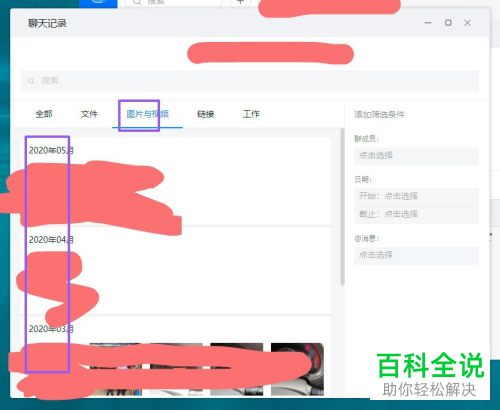Image resolution: width=500 pixels, height=410 pixels.
Task: Open the 工作 tab
Action: (251, 114)
